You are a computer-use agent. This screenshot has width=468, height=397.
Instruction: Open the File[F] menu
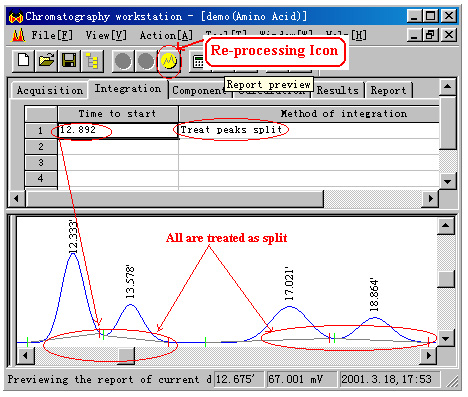(52, 35)
